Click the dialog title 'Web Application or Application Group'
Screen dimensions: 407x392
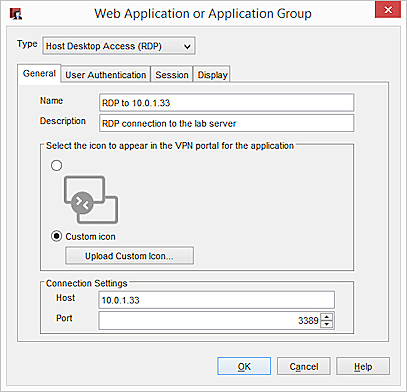pyautogui.click(x=203, y=14)
